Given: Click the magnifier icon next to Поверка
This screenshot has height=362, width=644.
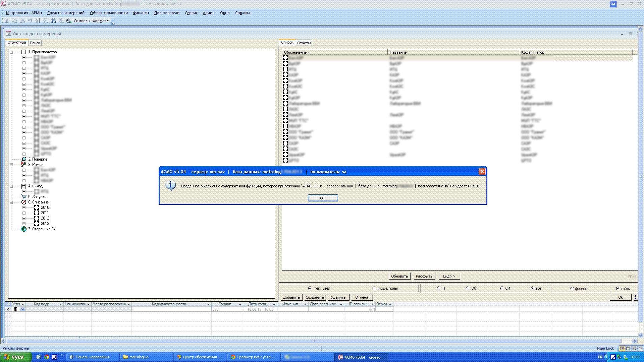Looking at the screenshot, I should pos(24,159).
